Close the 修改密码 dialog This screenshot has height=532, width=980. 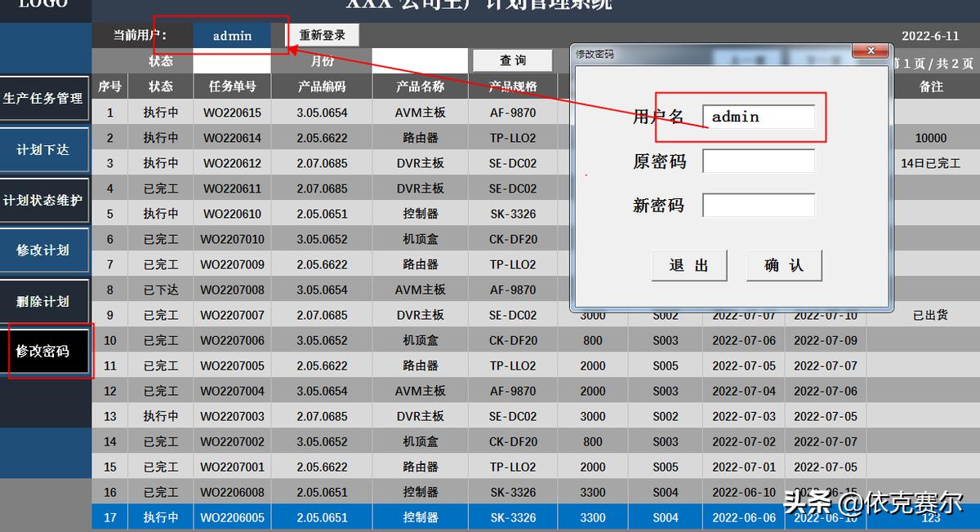coord(870,51)
